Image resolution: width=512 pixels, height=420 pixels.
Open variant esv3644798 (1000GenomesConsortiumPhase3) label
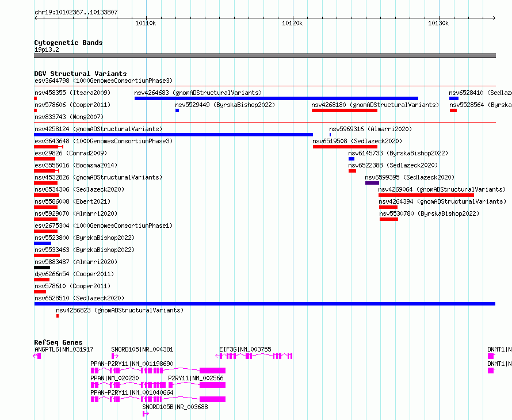104,81
